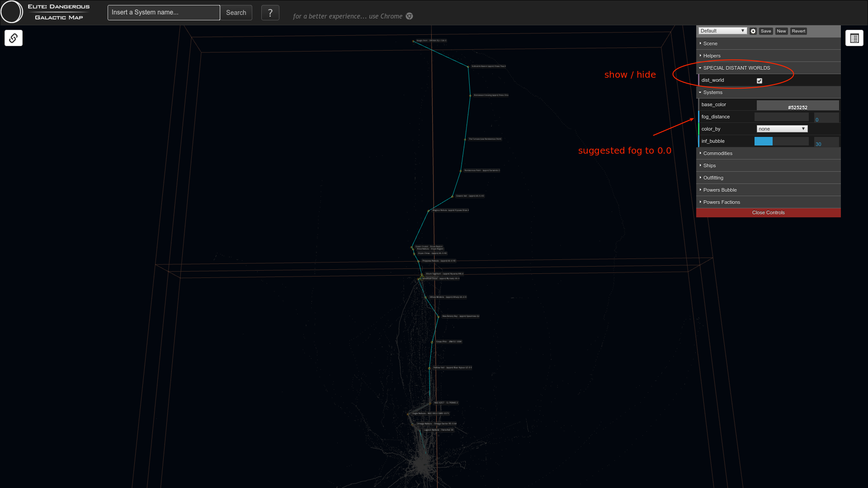
Task: Click the Search button
Action: pos(236,13)
